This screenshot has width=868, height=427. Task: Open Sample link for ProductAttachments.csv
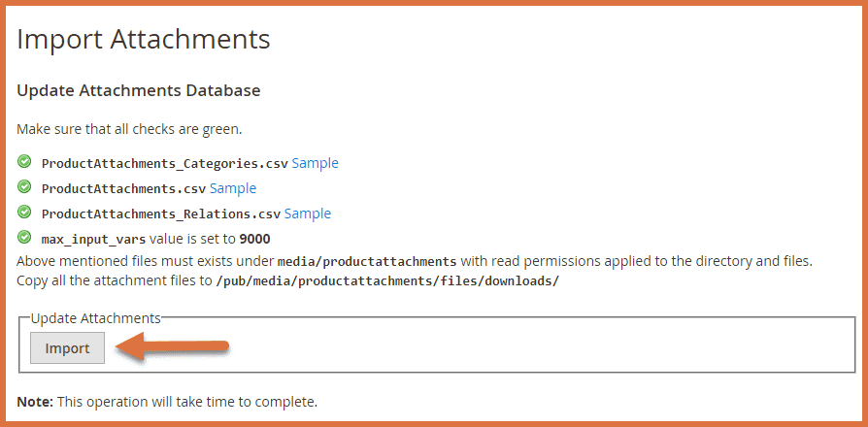coord(233,188)
